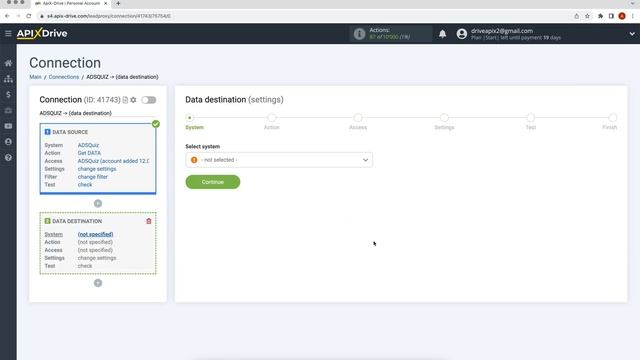Click change settings in Data Source

tap(97, 169)
